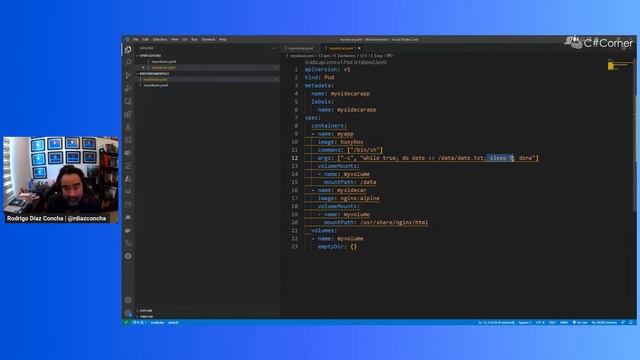Click the line and column indicator

coord(496,322)
